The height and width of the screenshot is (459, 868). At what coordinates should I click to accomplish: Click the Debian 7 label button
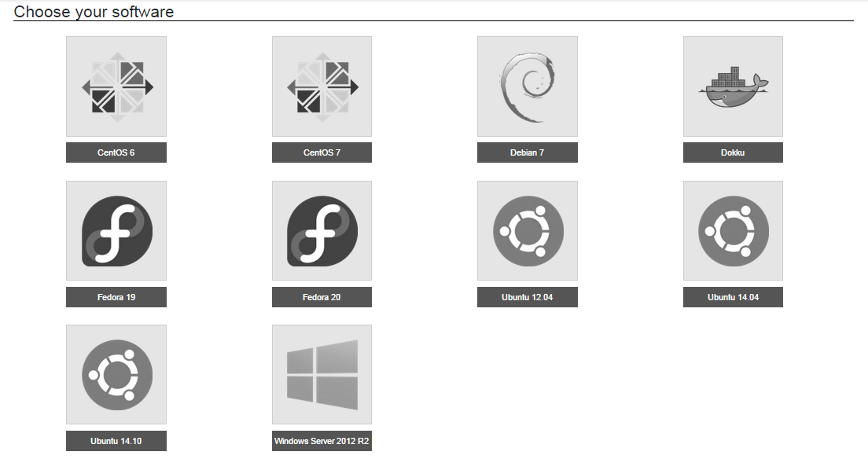[x=528, y=152]
